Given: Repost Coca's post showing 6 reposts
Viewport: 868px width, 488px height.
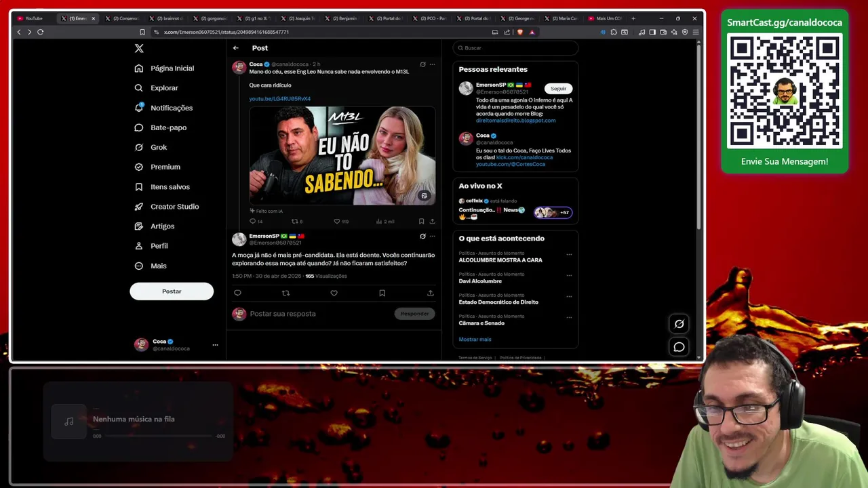Looking at the screenshot, I should tap(297, 222).
